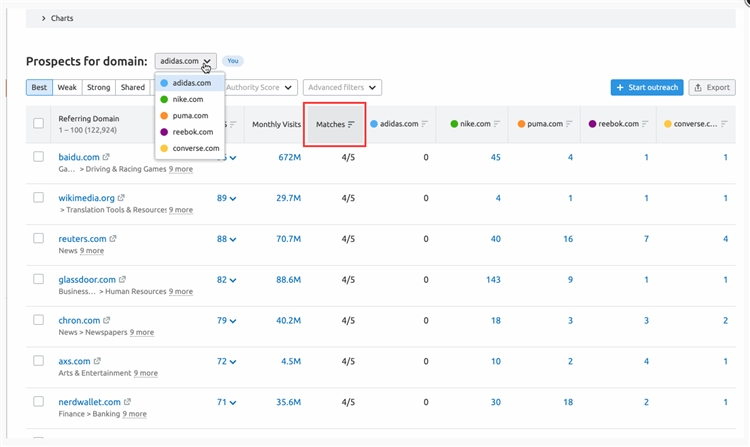Open axs.com external link icon
The height and width of the screenshot is (447, 750).
97,361
